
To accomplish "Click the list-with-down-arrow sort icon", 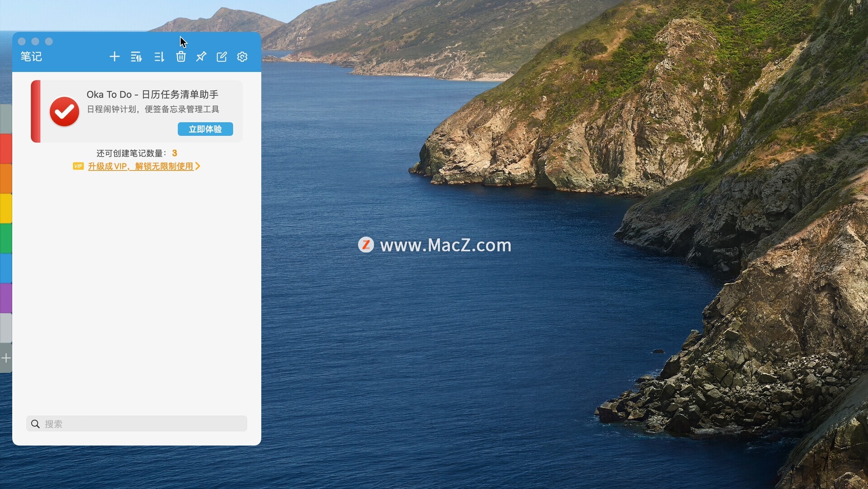I will point(159,57).
